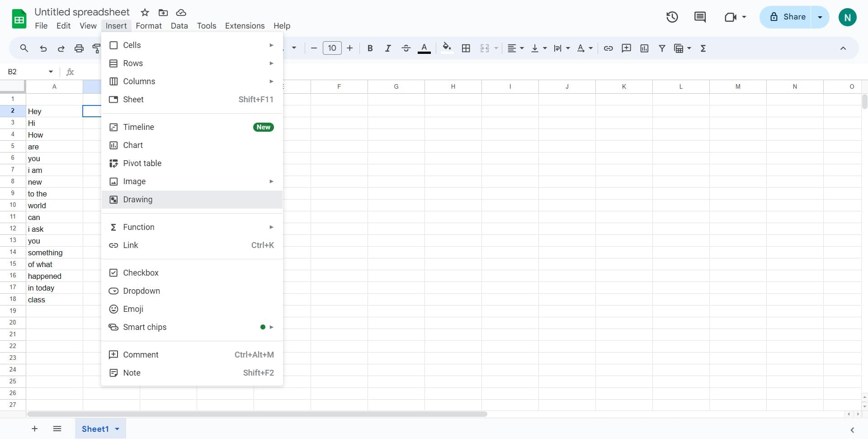Viewport: 868px width, 439px height.
Task: Open the comment history panel
Action: [x=699, y=17]
